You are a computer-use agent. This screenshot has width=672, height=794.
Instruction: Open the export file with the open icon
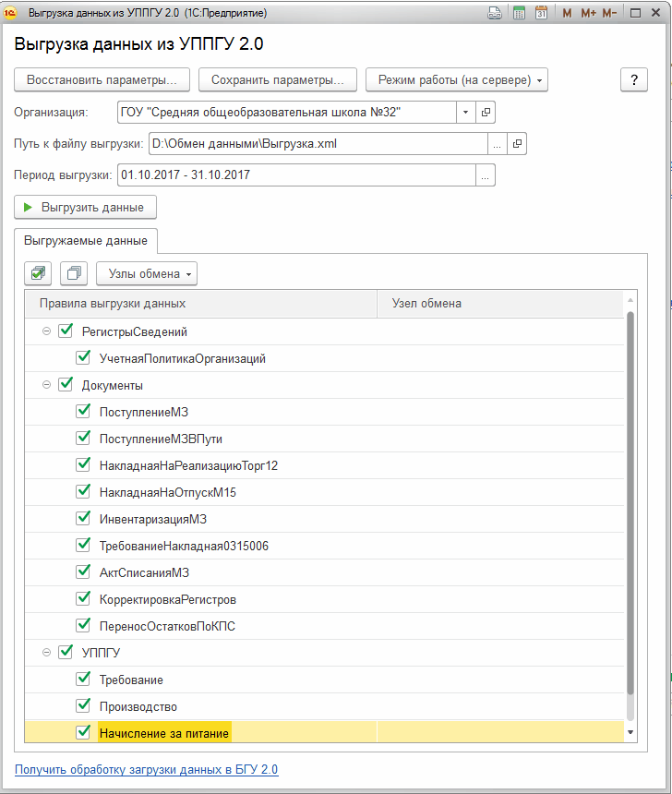click(x=517, y=144)
